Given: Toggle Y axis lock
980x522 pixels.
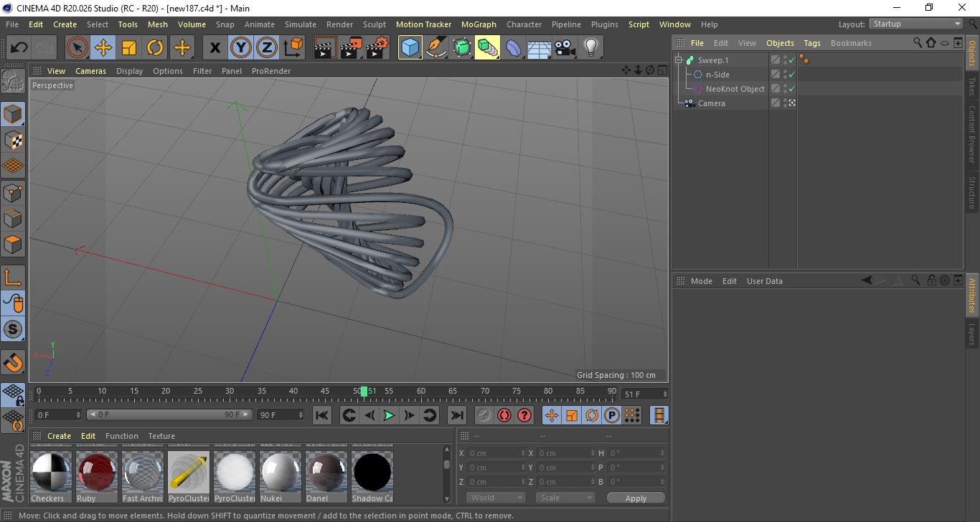Looking at the screenshot, I should click(x=241, y=48).
